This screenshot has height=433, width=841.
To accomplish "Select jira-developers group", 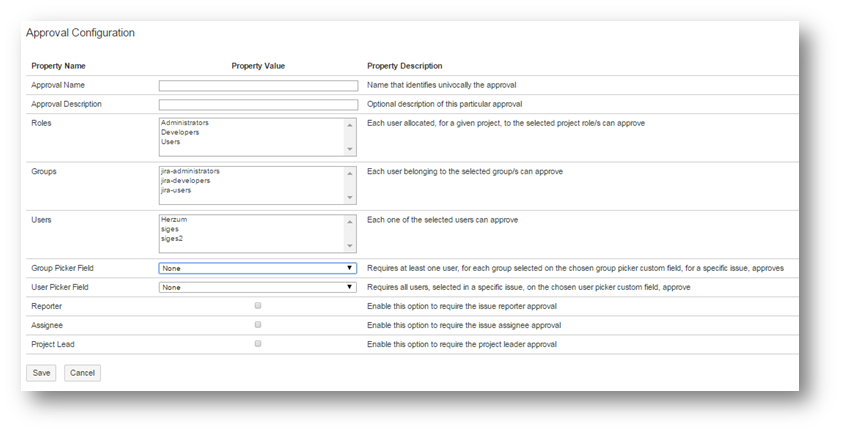I will (186, 180).
